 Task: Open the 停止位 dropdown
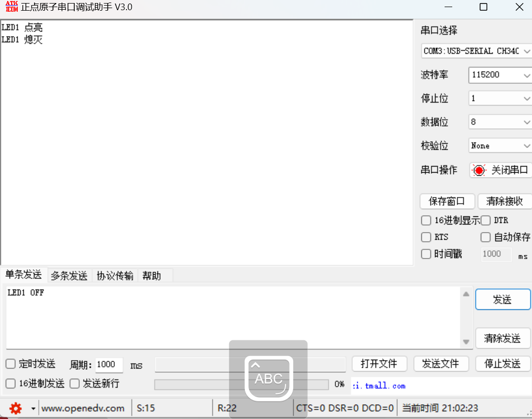coord(500,99)
